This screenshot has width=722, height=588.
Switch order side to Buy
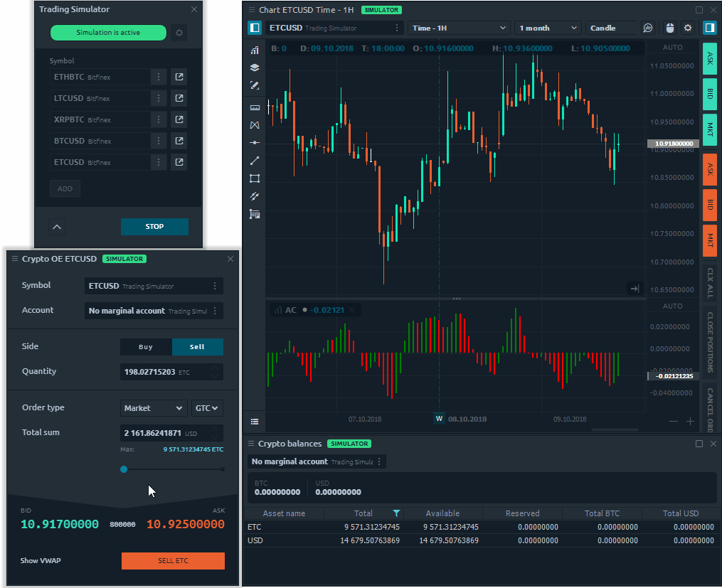click(x=146, y=347)
